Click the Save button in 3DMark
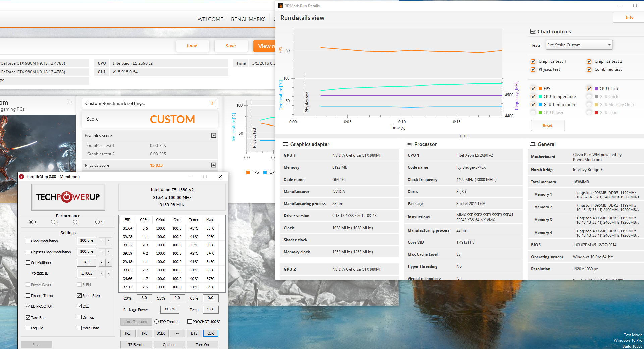This screenshot has width=644, height=349. coord(231,46)
